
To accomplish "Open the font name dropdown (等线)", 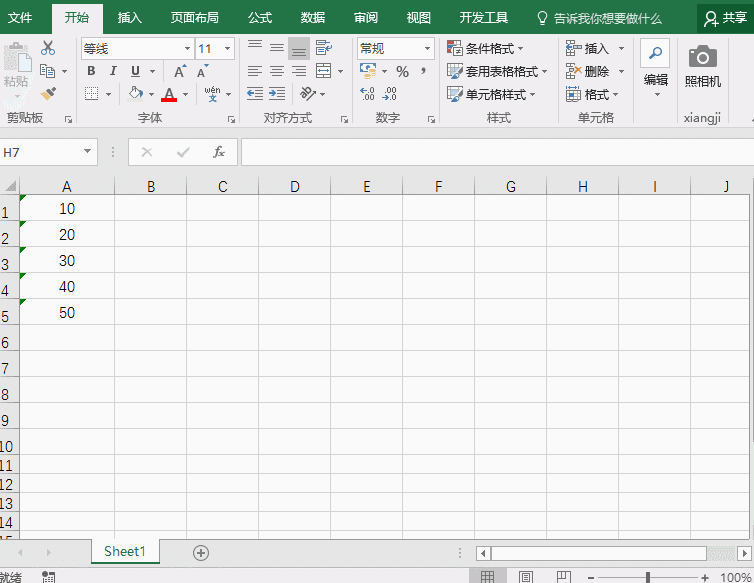I will pos(187,49).
